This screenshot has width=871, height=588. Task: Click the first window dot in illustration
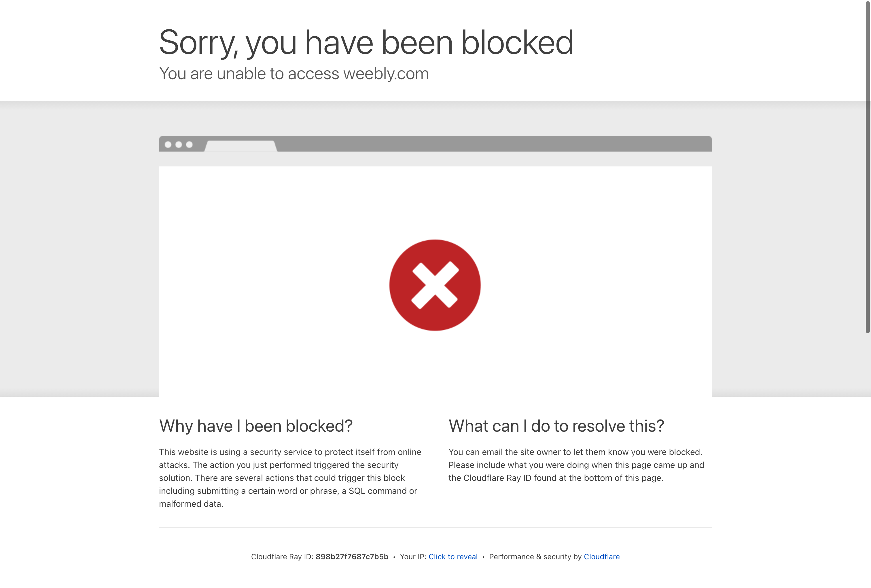click(168, 144)
